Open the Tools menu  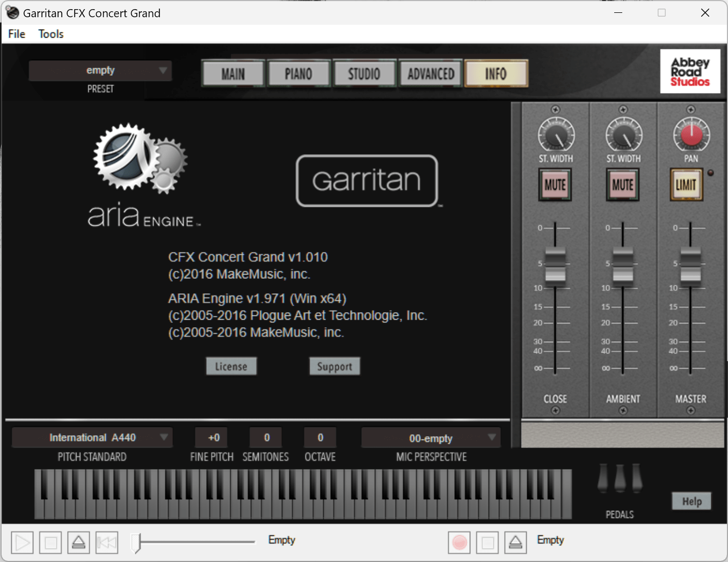point(50,33)
